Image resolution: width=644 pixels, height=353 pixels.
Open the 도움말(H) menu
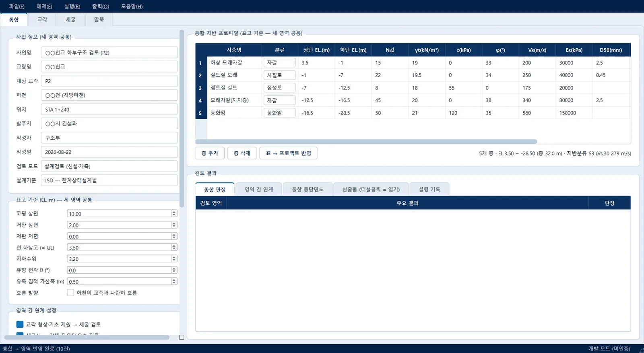[132, 6]
